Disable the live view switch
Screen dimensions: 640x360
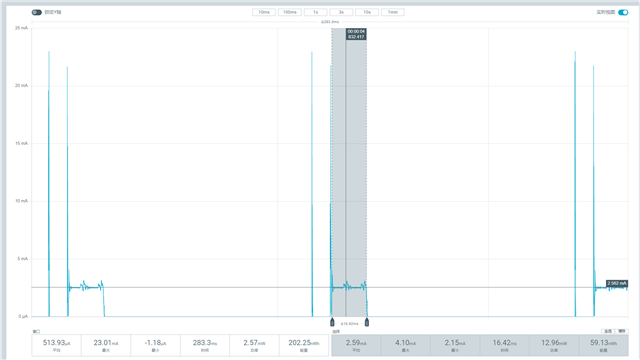pyautogui.click(x=623, y=12)
